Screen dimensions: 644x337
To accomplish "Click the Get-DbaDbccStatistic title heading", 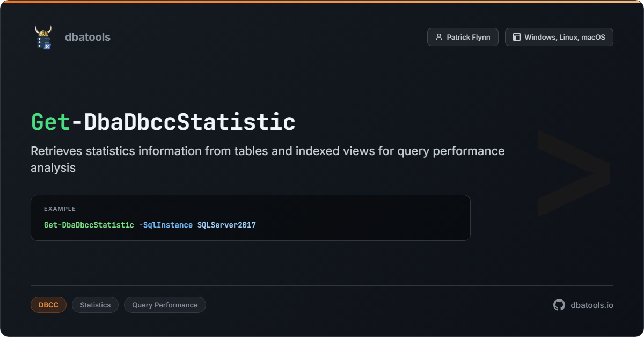I will [163, 122].
